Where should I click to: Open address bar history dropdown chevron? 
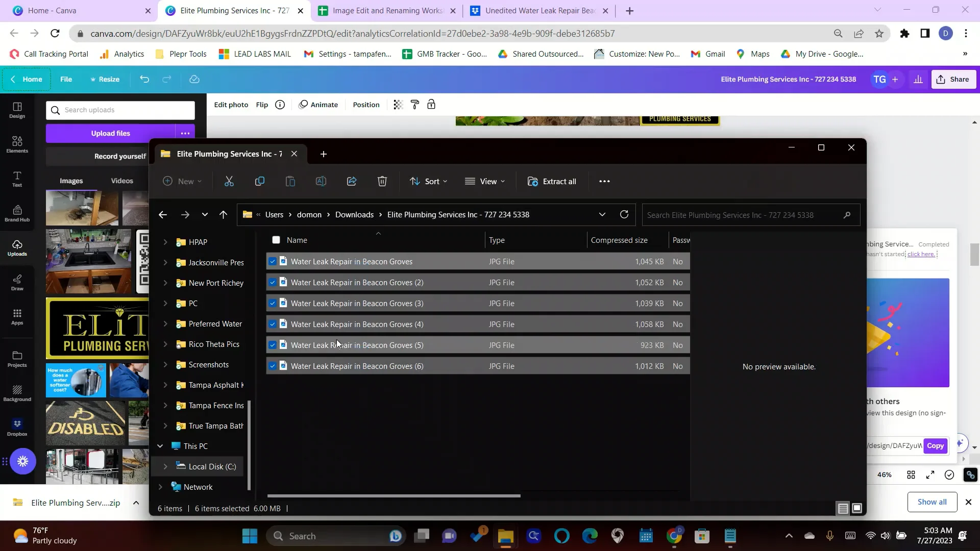[x=602, y=214]
